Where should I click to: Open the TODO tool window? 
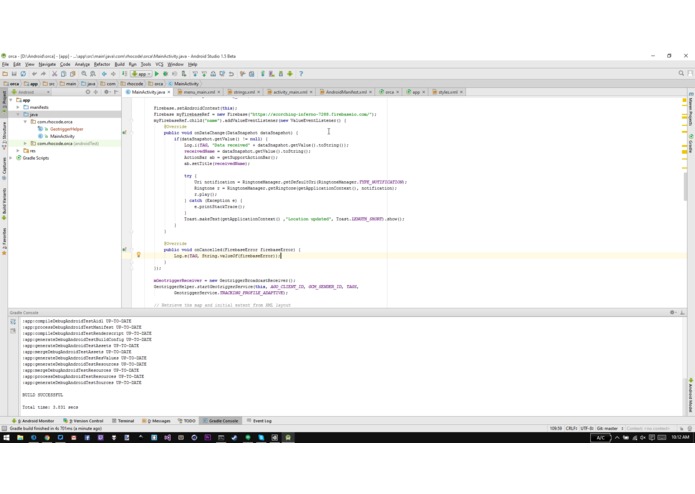click(x=187, y=421)
